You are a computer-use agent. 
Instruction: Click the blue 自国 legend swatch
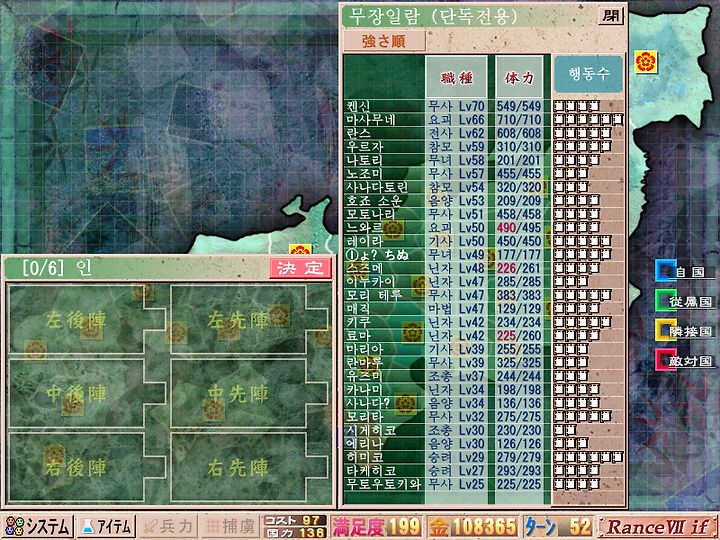[665, 270]
